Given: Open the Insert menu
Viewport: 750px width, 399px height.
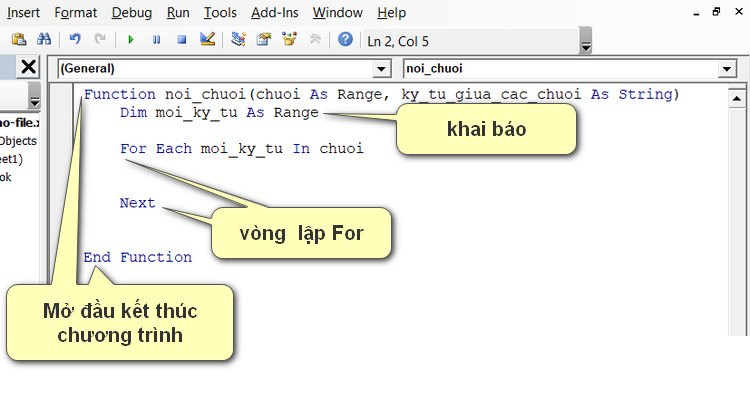Looking at the screenshot, I should click(23, 12).
